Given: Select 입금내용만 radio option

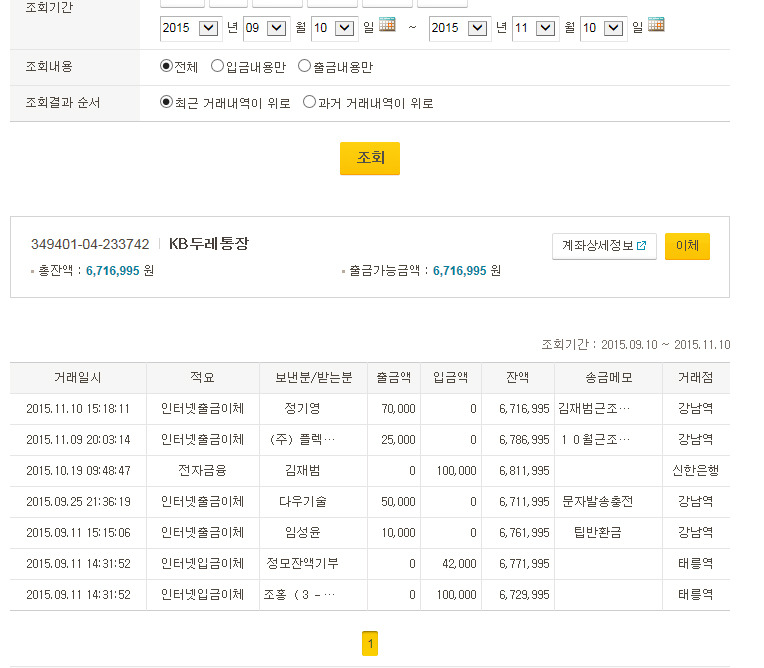Looking at the screenshot, I should pos(217,67).
